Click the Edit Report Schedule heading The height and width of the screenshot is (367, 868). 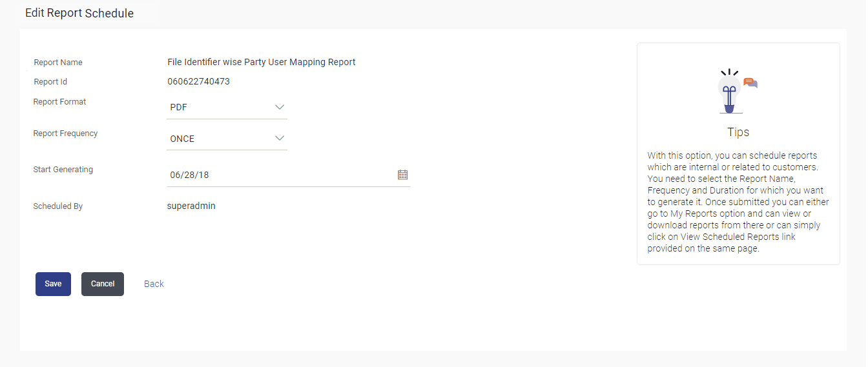coord(79,13)
